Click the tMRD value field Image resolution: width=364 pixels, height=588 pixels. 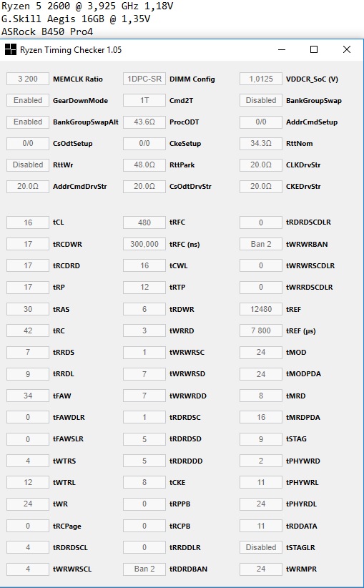coord(261,396)
